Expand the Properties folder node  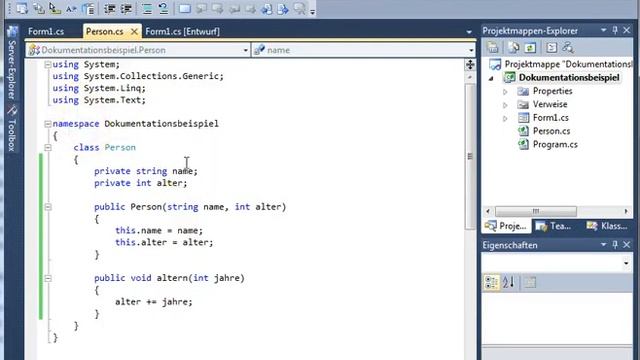pyautogui.click(x=505, y=91)
